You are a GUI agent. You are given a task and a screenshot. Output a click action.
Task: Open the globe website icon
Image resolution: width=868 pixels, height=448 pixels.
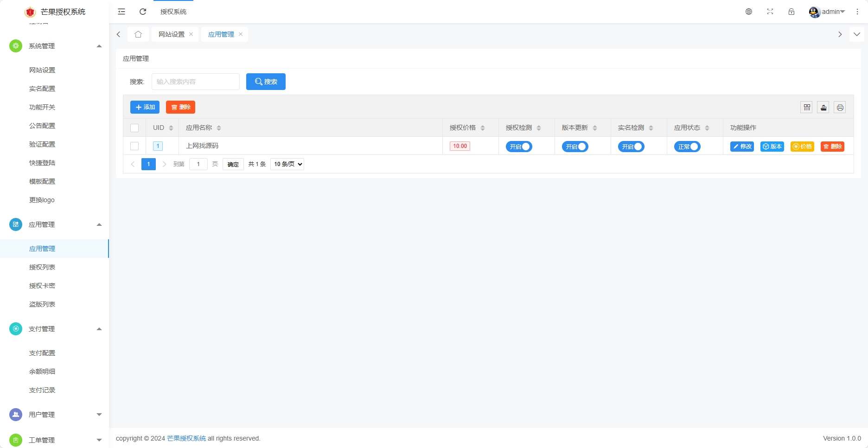tap(749, 12)
